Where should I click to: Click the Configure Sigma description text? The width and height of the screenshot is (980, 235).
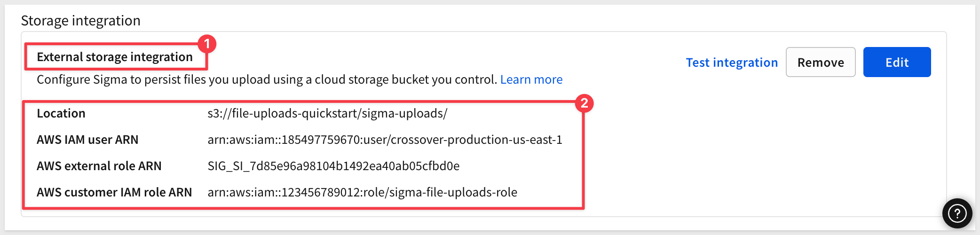(267, 79)
